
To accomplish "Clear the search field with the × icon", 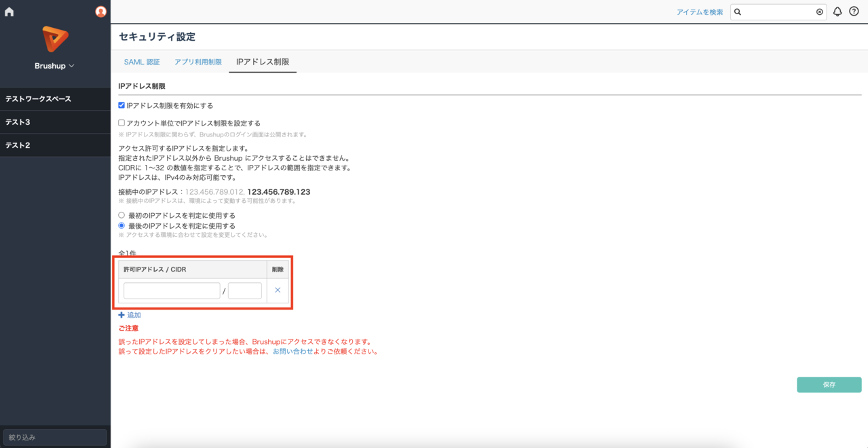I will click(819, 12).
